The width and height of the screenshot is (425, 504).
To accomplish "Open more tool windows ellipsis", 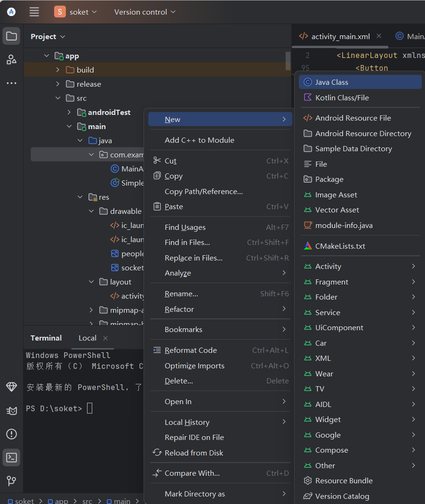I will pyautogui.click(x=12, y=83).
